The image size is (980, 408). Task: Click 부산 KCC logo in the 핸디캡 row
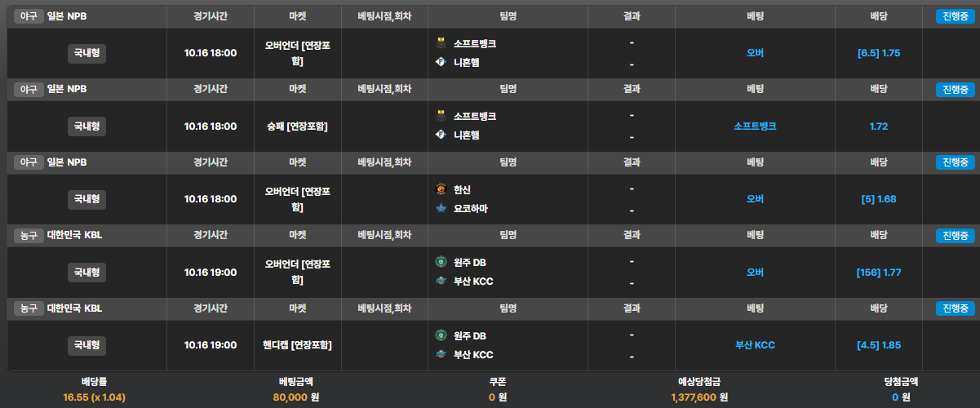tap(441, 355)
